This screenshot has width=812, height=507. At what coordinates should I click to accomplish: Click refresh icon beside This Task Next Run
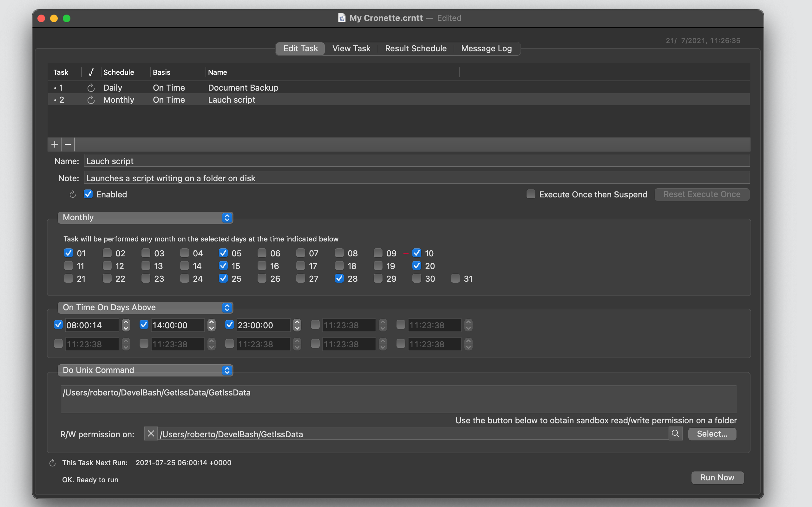click(x=52, y=463)
